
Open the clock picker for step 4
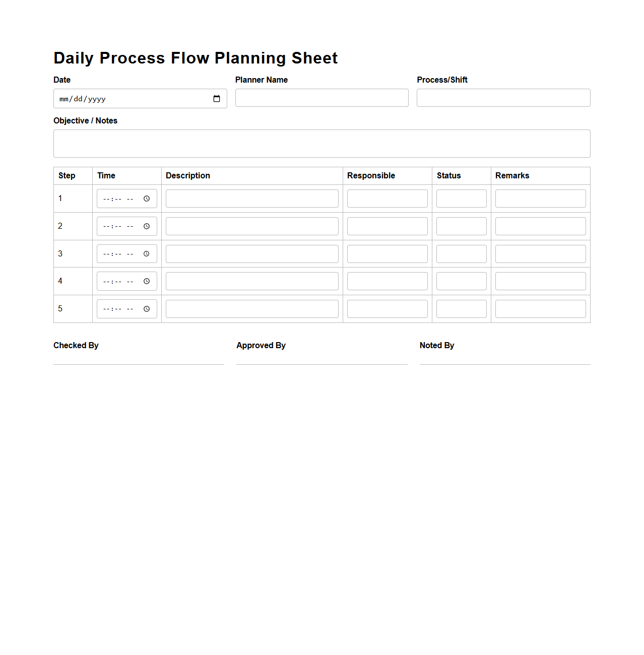click(147, 281)
